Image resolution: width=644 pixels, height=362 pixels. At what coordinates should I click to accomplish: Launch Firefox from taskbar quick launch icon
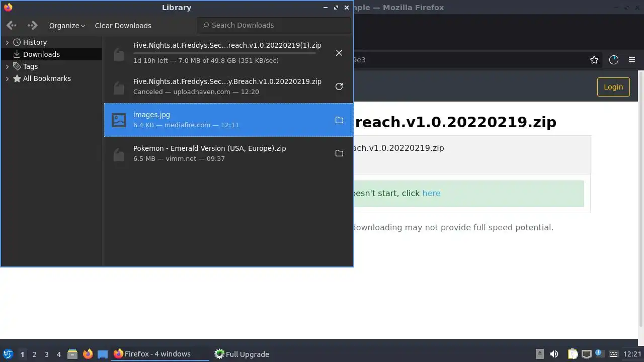click(88, 354)
